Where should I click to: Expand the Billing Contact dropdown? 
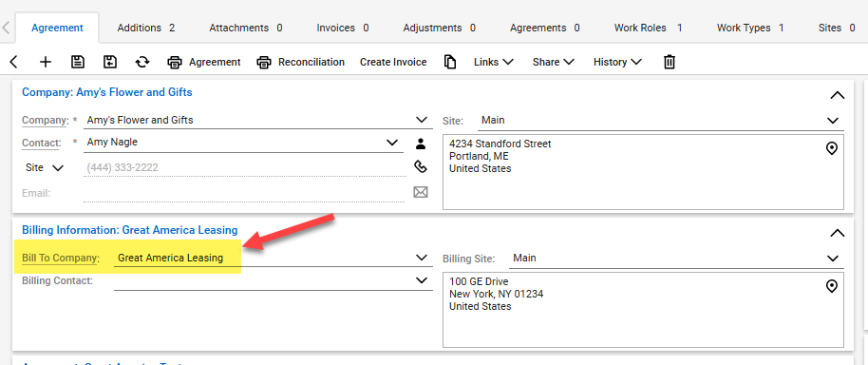click(x=422, y=280)
